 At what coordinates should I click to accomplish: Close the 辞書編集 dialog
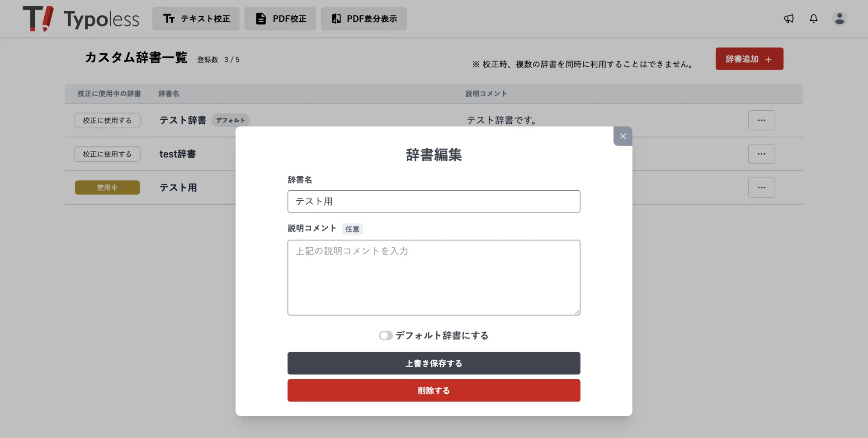(x=623, y=136)
